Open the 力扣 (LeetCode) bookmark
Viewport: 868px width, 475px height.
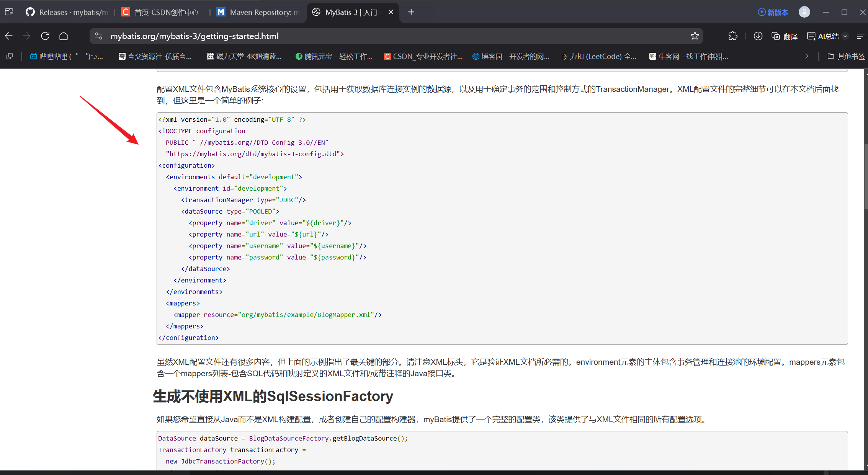pyautogui.click(x=599, y=56)
